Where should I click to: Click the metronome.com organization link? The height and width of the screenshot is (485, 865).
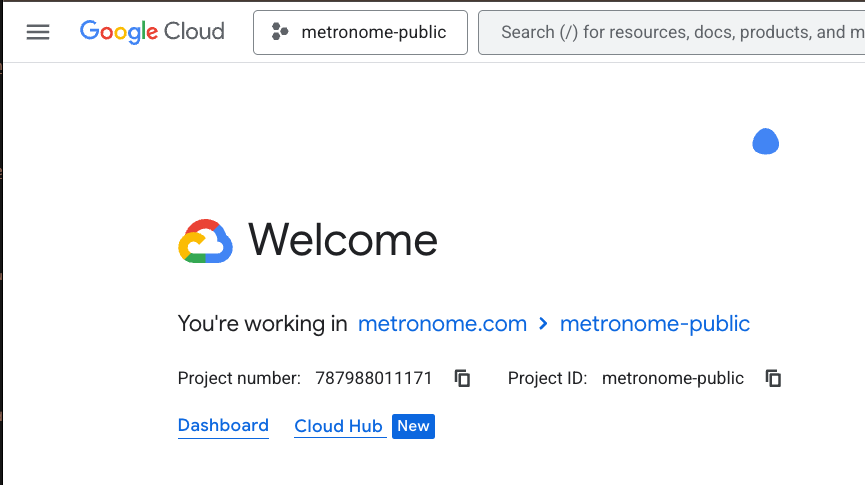(442, 324)
